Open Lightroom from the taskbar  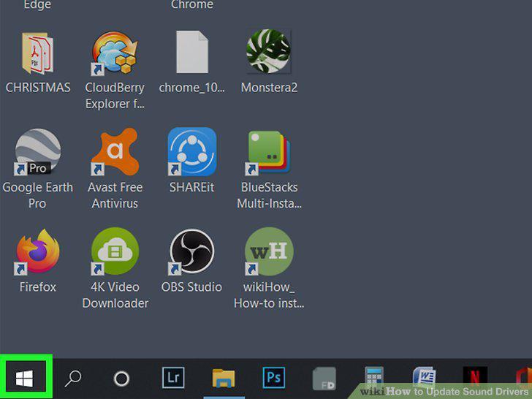point(173,378)
